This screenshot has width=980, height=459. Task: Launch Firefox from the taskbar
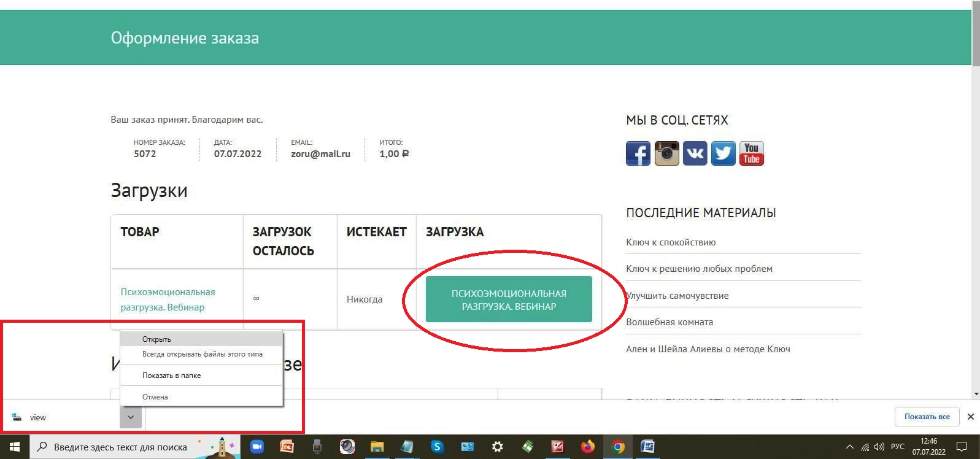tap(587, 447)
